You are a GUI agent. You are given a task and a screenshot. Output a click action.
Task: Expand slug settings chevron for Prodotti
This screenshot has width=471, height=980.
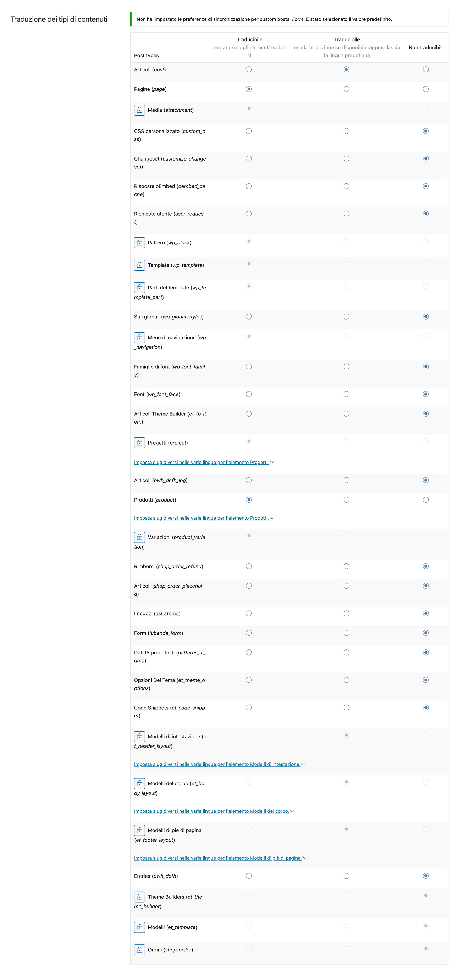[x=272, y=518]
